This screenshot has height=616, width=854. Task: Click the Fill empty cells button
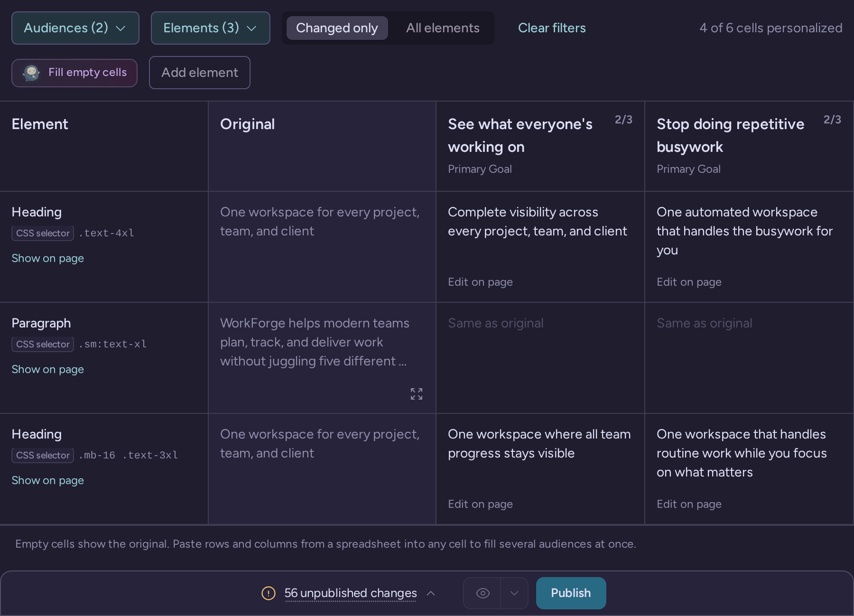(x=74, y=73)
